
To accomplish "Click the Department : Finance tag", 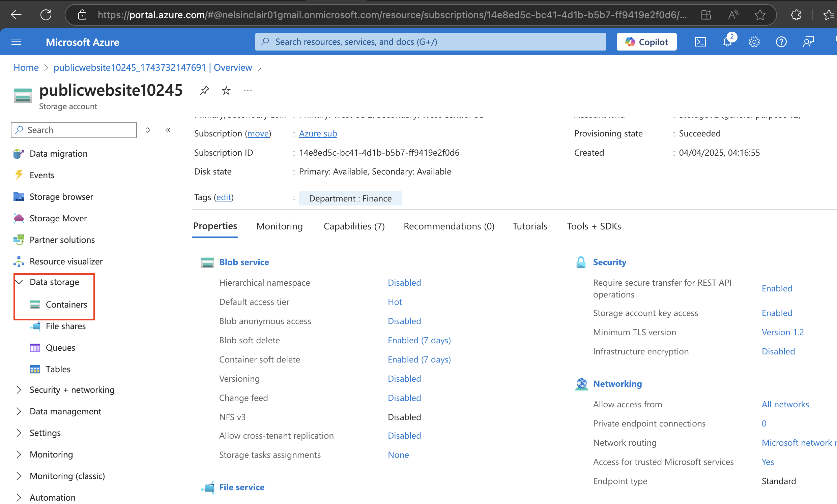I will click(x=350, y=198).
